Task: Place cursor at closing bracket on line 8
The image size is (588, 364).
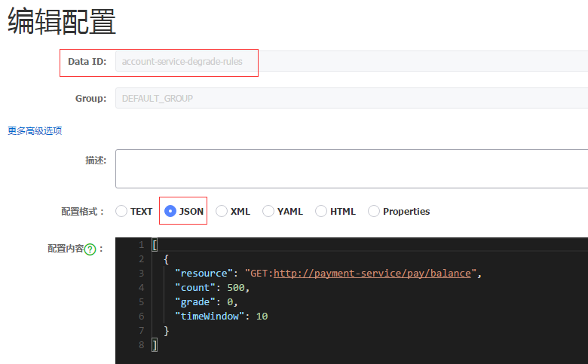Action: [155, 344]
